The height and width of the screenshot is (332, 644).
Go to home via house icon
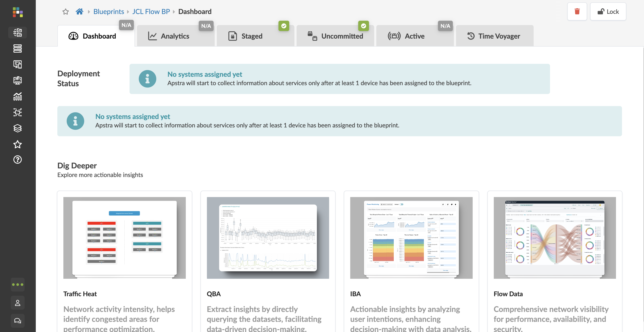(80, 11)
